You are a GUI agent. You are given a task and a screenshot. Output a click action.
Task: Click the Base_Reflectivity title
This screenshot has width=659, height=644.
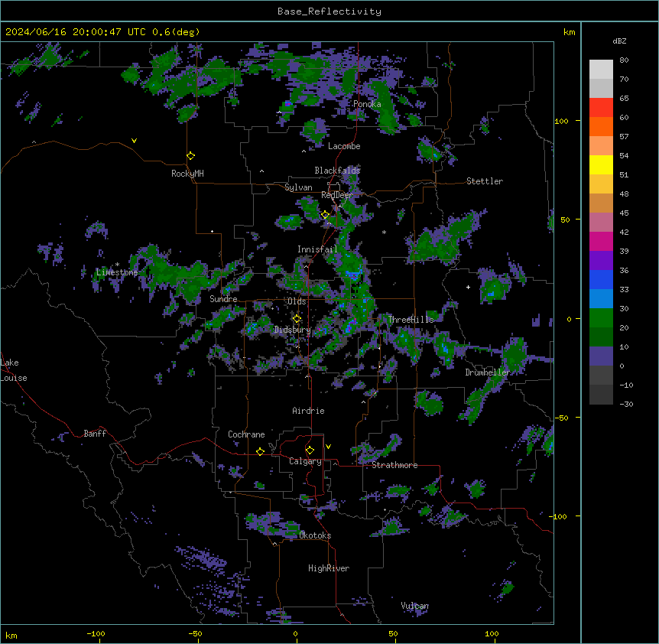point(329,11)
